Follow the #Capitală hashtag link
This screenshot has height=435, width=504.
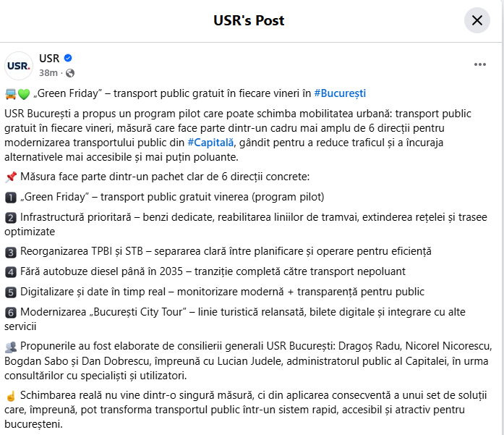click(x=210, y=141)
